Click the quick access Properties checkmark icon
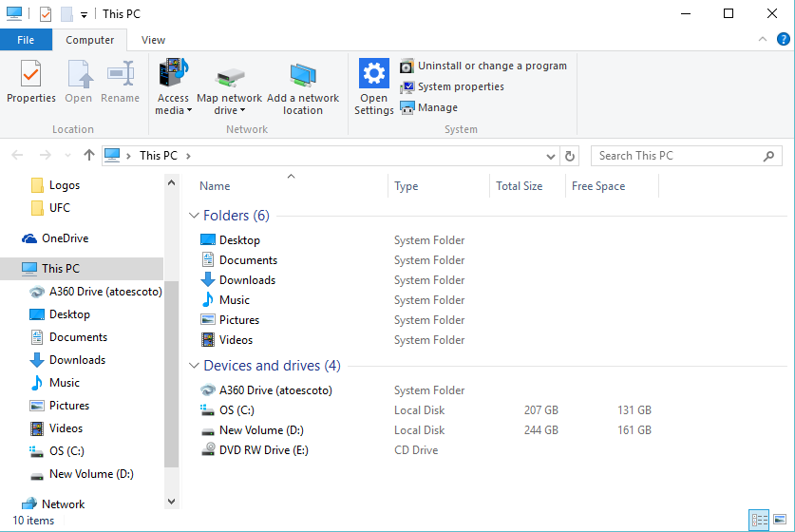The height and width of the screenshot is (532, 795). click(46, 13)
